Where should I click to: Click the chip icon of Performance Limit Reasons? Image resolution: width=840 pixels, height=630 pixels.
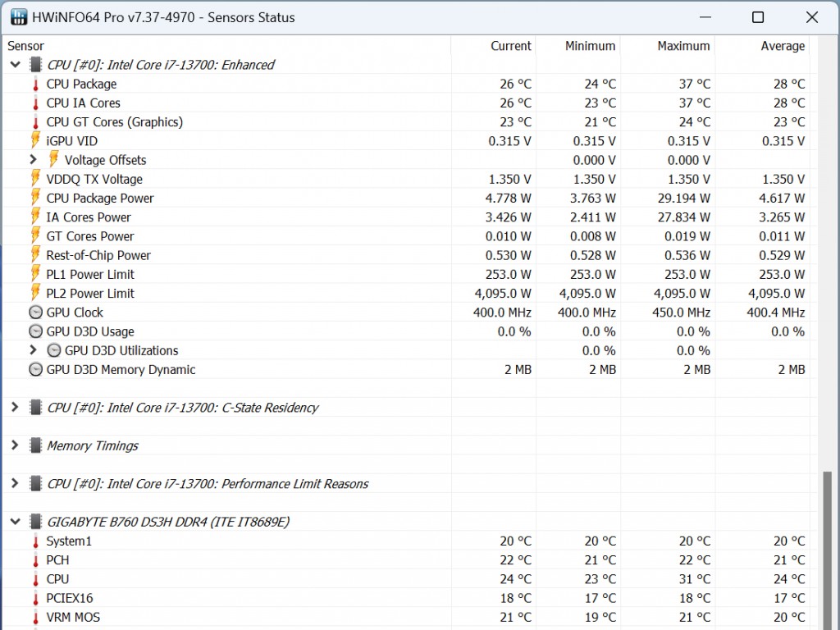35,484
